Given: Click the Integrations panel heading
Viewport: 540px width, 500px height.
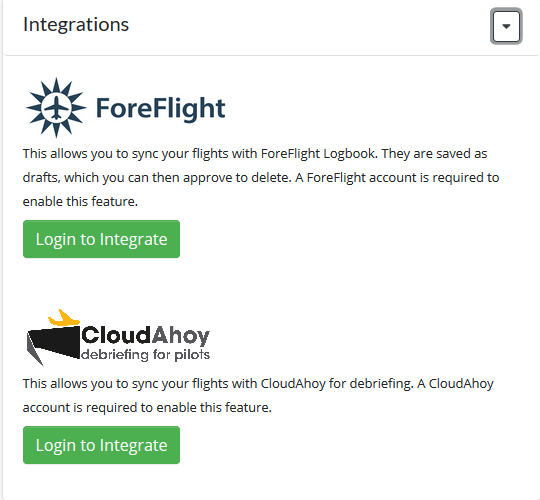Looking at the screenshot, I should point(76,25).
